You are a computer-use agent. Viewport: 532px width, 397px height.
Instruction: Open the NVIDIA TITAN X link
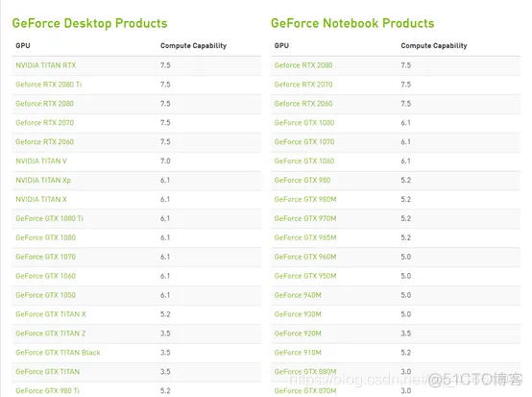41,199
